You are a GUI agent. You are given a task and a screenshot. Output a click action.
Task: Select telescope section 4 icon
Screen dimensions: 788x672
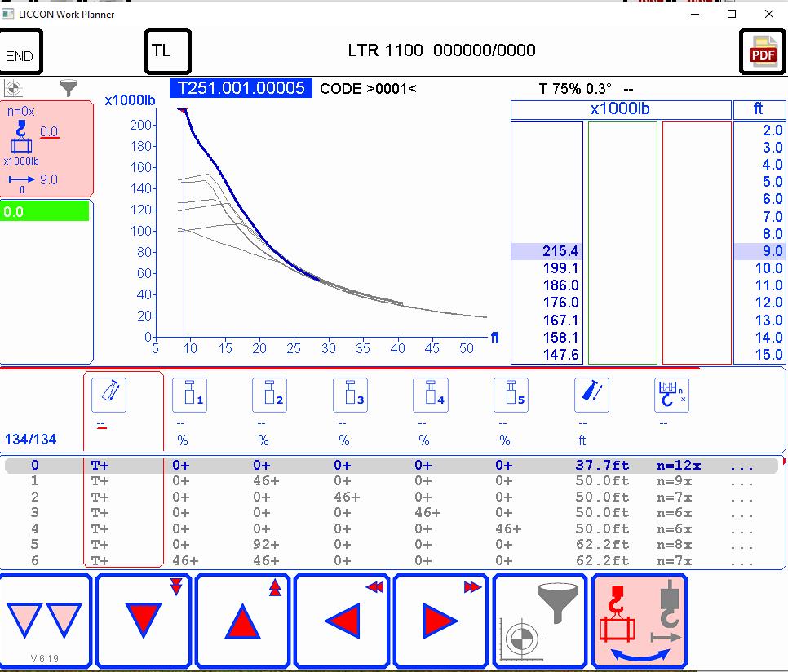tap(431, 396)
